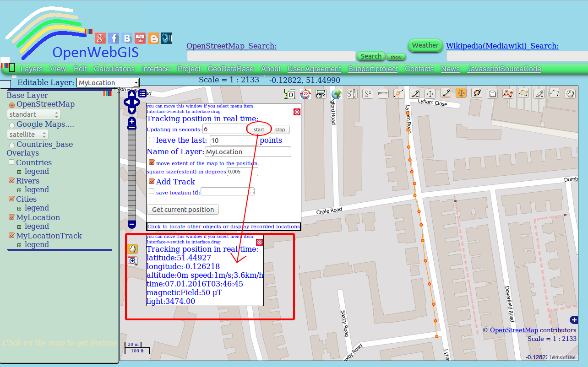Toggle 'move extent of the map' checkbox
This screenshot has width=588, height=367.
click(x=152, y=162)
